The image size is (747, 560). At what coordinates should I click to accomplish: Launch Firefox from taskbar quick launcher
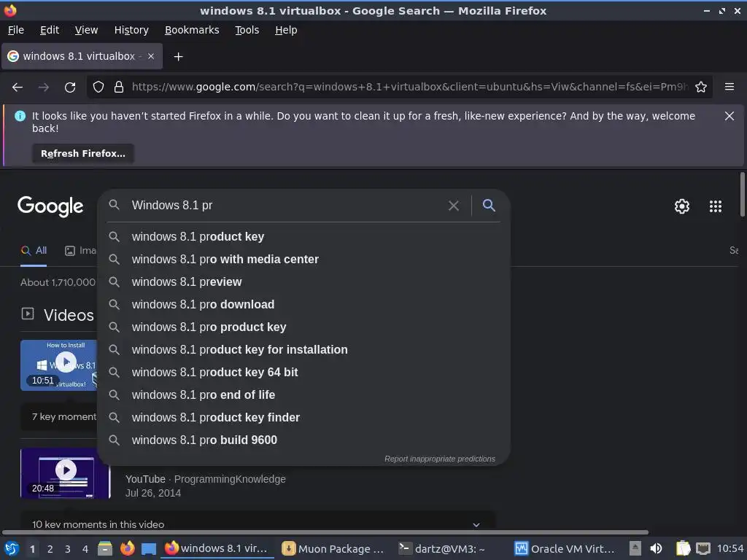click(127, 548)
